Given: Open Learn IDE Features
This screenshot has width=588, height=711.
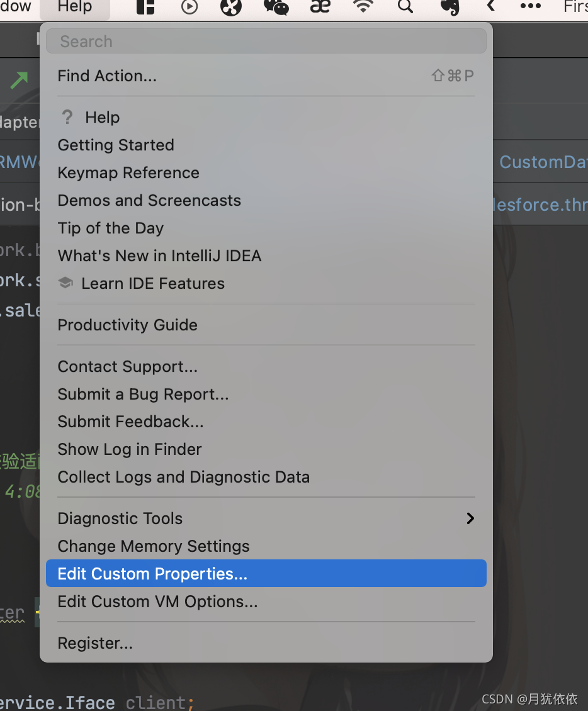Looking at the screenshot, I should (152, 284).
